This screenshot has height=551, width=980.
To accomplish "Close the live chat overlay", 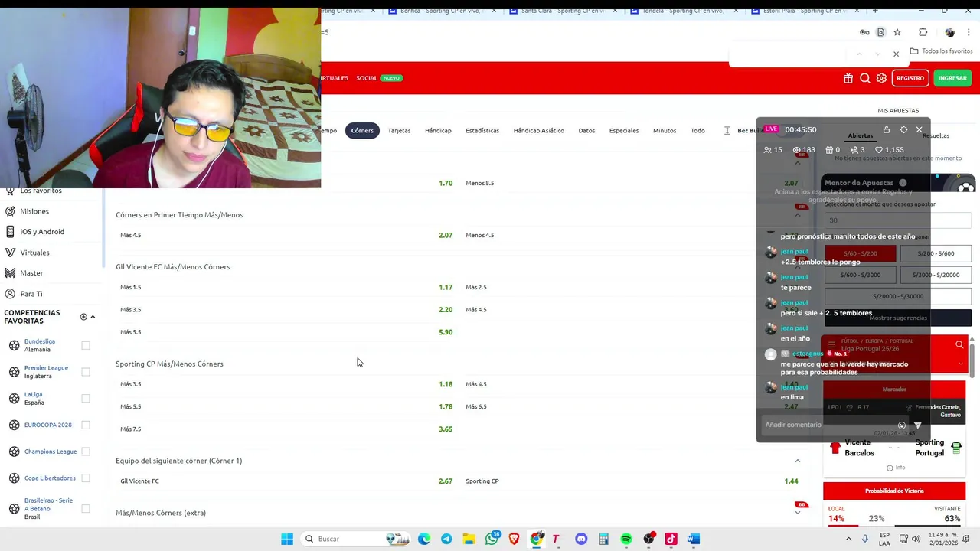I will coord(920,130).
